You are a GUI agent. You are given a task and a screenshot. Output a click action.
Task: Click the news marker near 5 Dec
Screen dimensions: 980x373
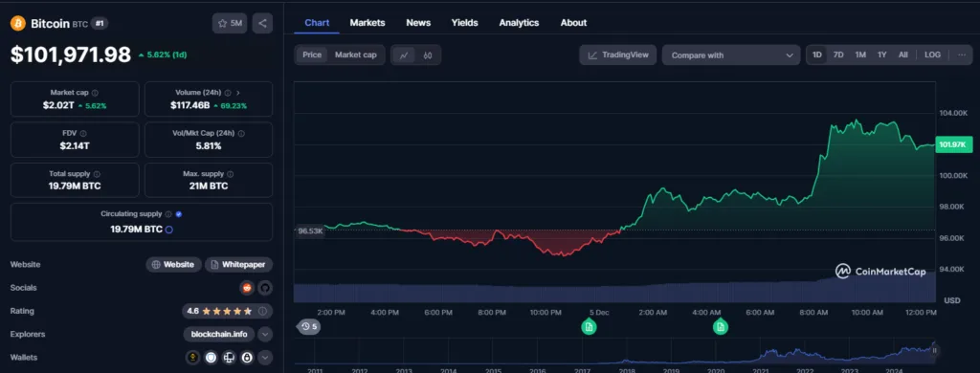pos(589,326)
